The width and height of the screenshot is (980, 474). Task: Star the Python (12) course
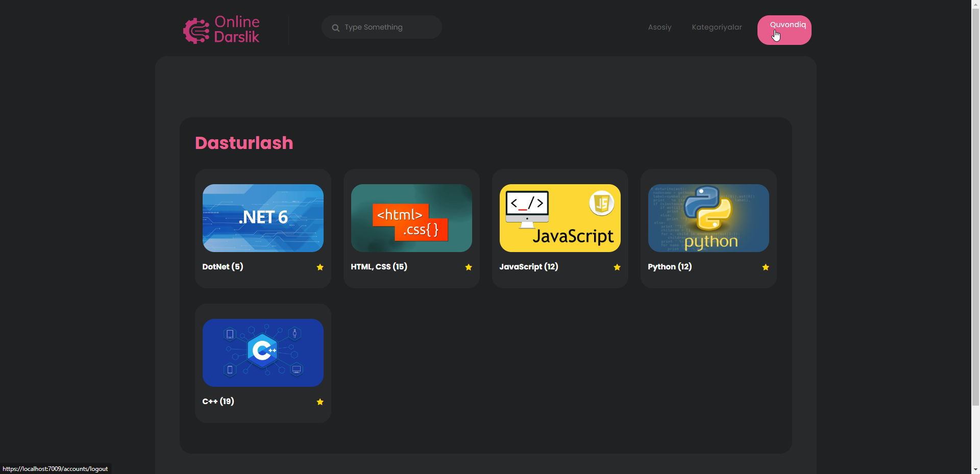pyautogui.click(x=765, y=267)
